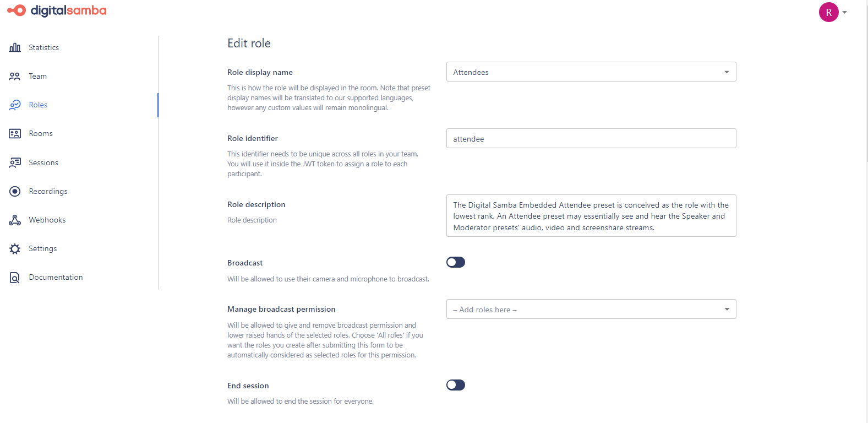Click the Sessions icon in sidebar
Screen dimensions: 868x423
click(x=15, y=162)
